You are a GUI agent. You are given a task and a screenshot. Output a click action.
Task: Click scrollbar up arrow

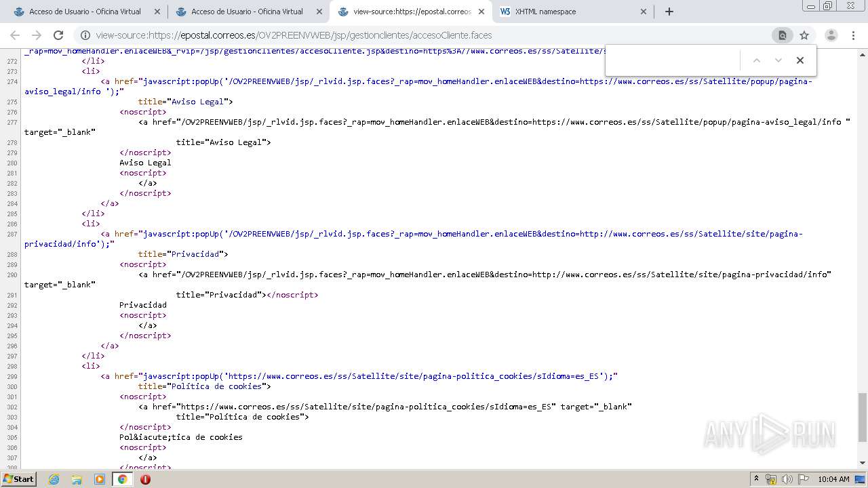pos(863,54)
